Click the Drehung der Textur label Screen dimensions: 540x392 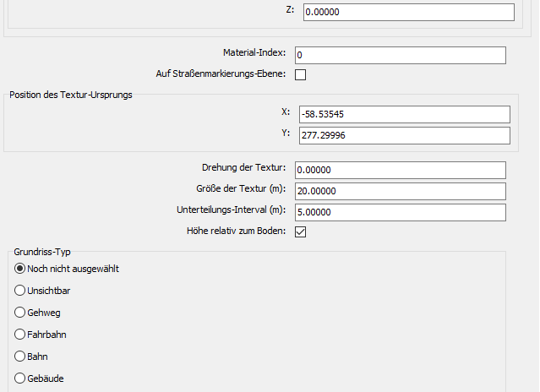coord(244,169)
